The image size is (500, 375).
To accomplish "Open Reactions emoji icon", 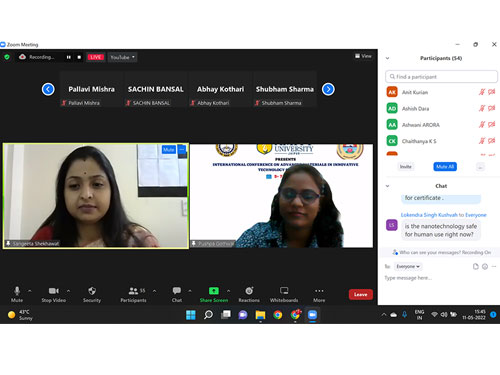I will pos(249,291).
